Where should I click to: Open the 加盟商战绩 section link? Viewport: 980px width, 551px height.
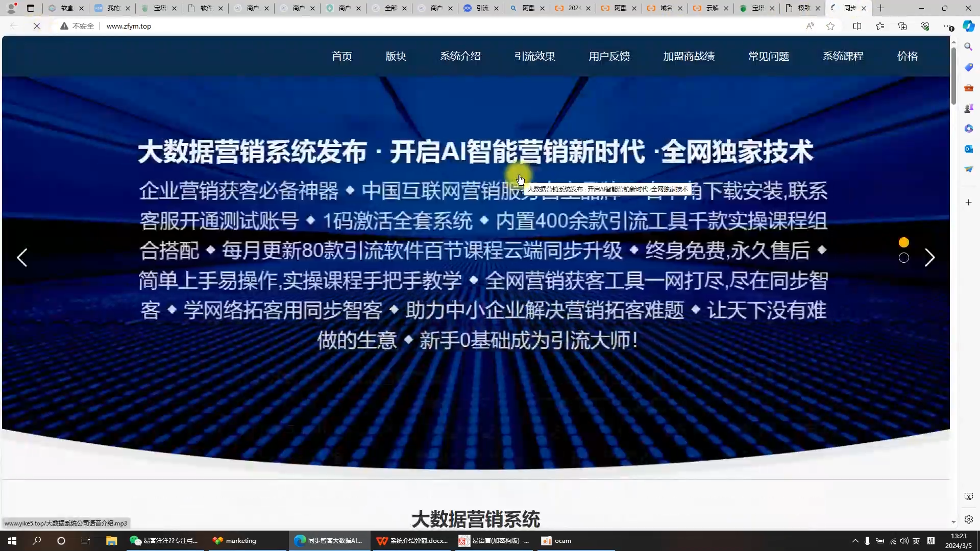[689, 56]
